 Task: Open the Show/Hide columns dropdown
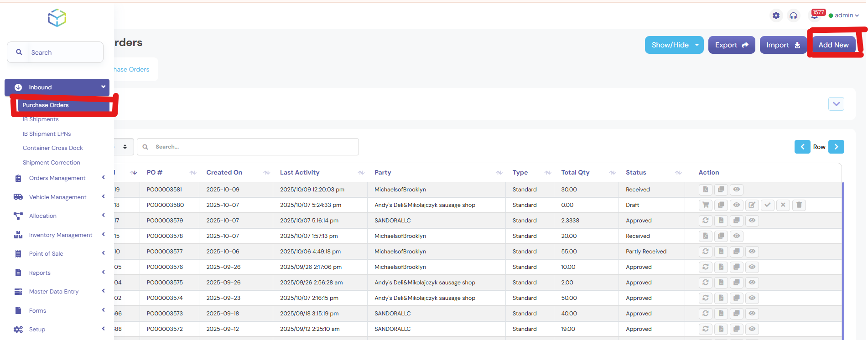point(674,45)
